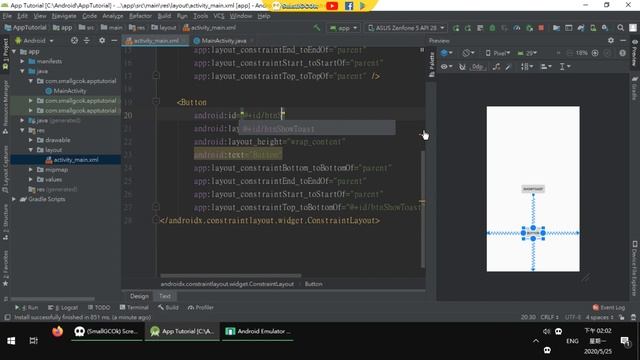640x360 pixels.
Task: Click the red Stop icon
Action: click(541, 28)
